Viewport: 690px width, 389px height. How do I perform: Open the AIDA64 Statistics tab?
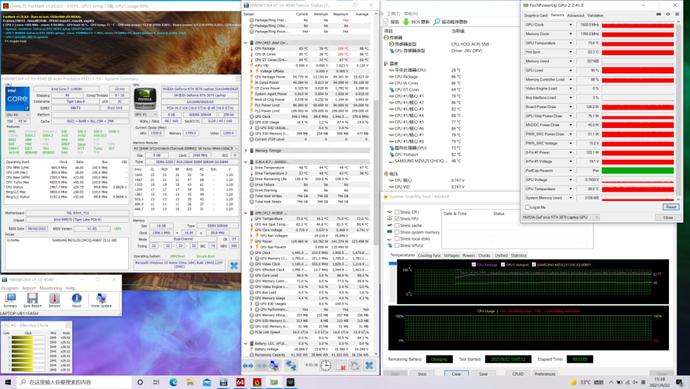(x=518, y=255)
